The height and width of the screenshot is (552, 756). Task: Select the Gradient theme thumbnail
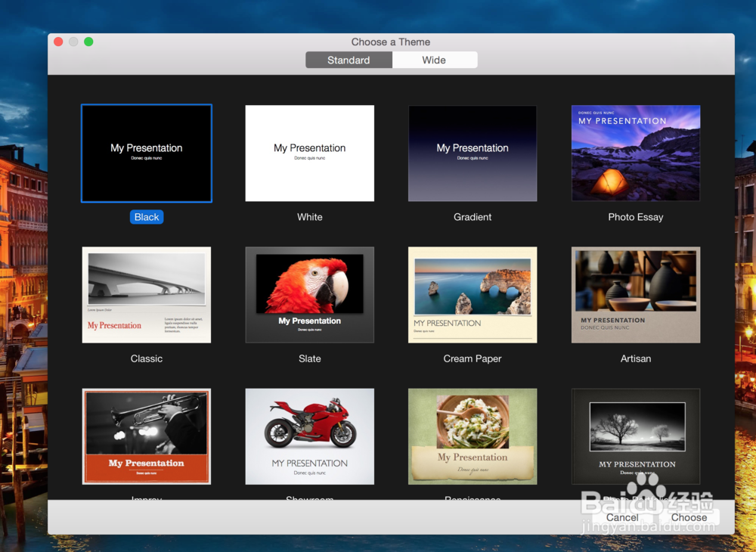pos(472,154)
